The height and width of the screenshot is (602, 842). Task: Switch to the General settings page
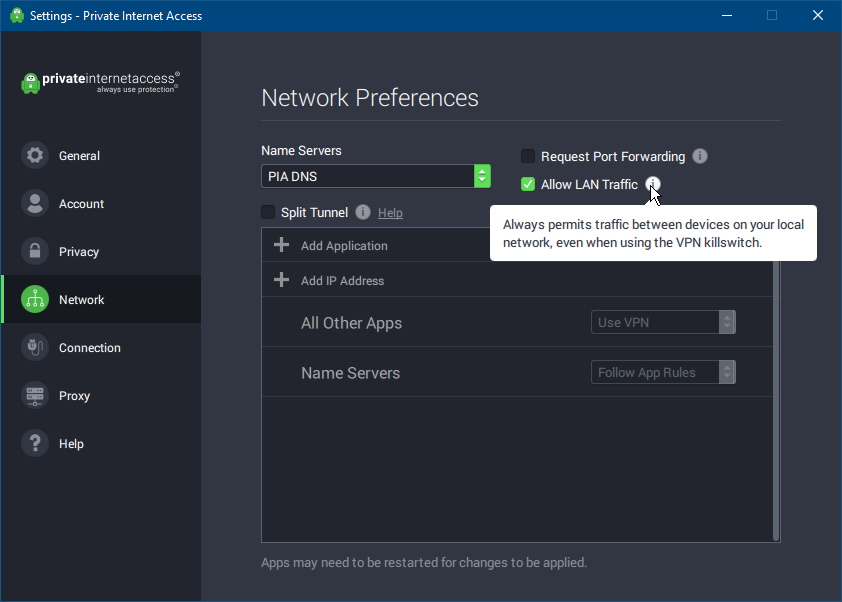pyautogui.click(x=102, y=156)
